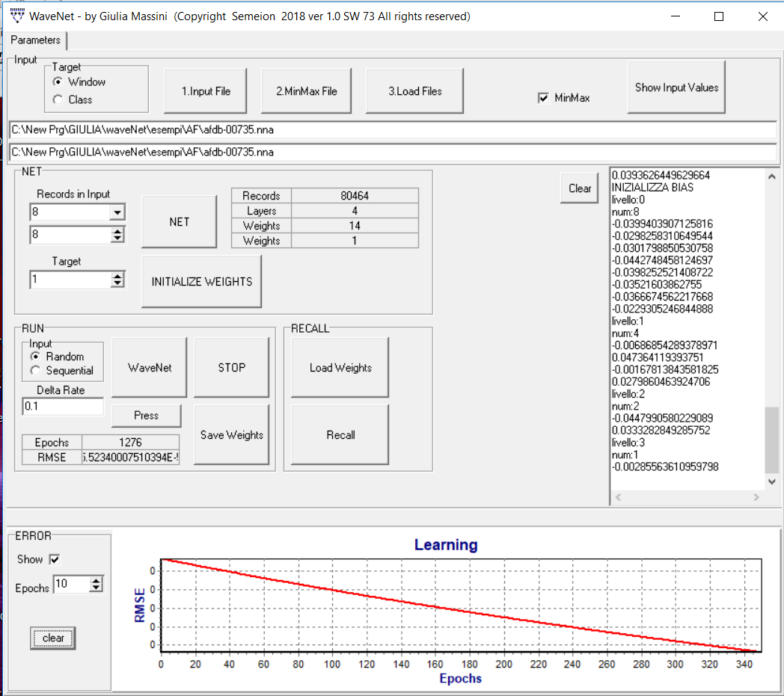Image resolution: width=784 pixels, height=696 pixels.
Task: Expand the Records in Input dropdown
Action: pyautogui.click(x=117, y=212)
